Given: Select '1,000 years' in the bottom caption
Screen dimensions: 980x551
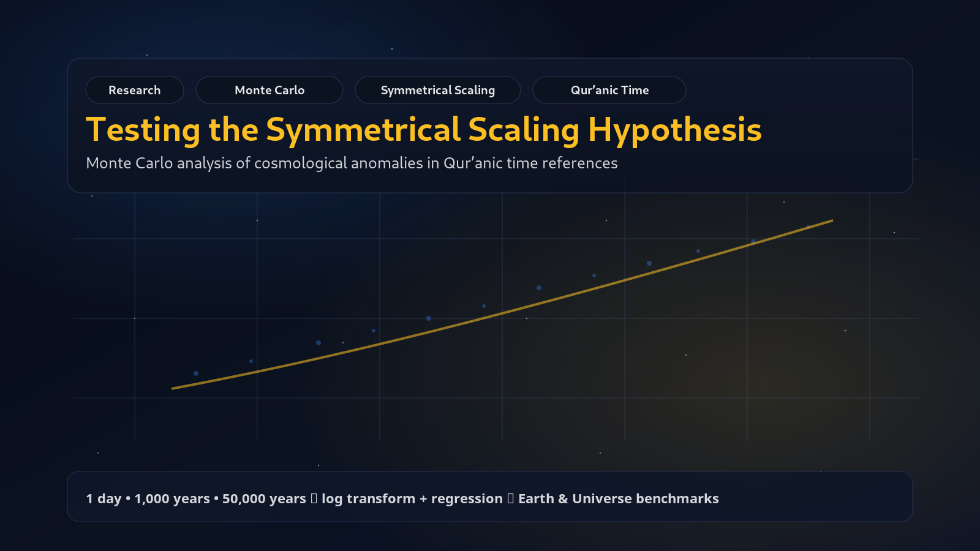Looking at the screenshot, I should 172,499.
